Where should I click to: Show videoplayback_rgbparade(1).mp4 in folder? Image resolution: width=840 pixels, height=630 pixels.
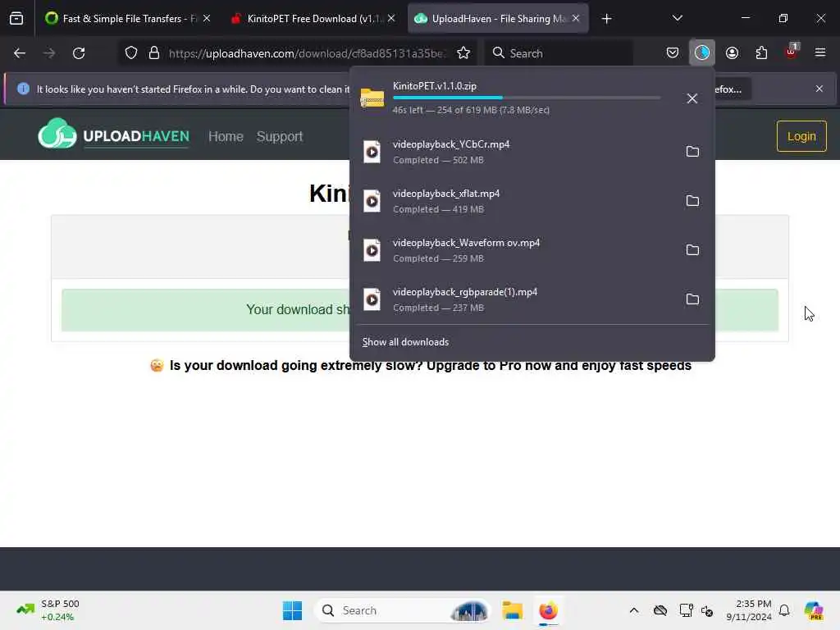[x=692, y=299]
